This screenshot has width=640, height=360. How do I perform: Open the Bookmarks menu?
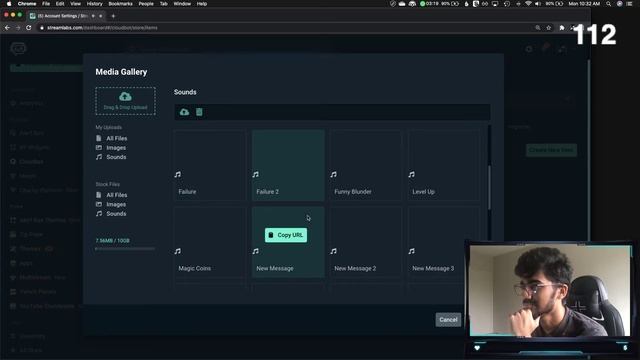point(120,4)
